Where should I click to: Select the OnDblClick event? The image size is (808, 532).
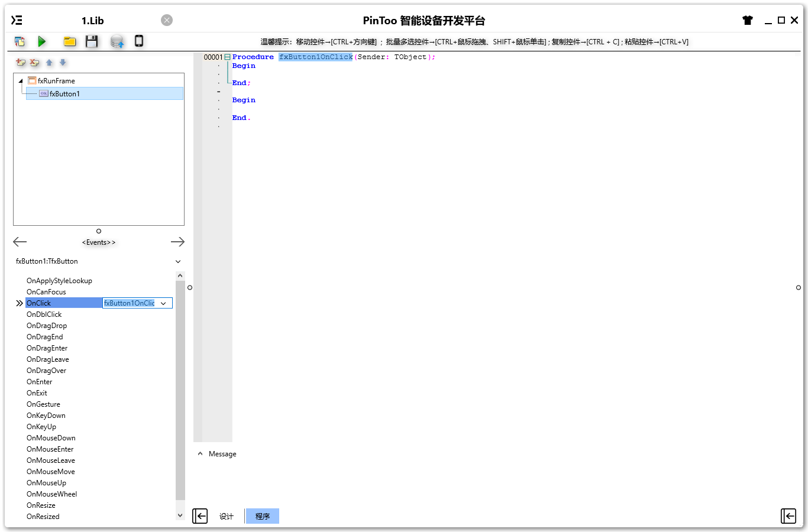(44, 314)
